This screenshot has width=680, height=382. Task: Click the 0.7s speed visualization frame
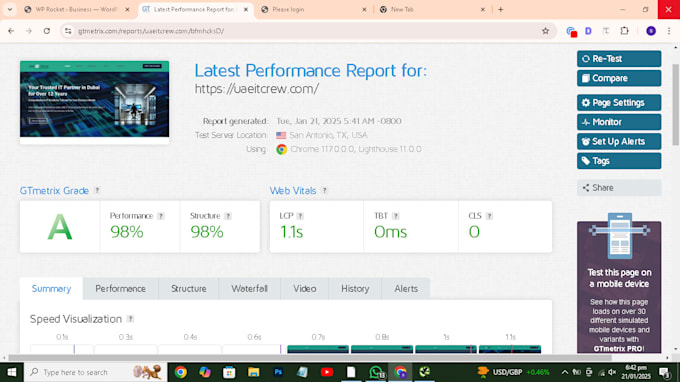[318, 349]
